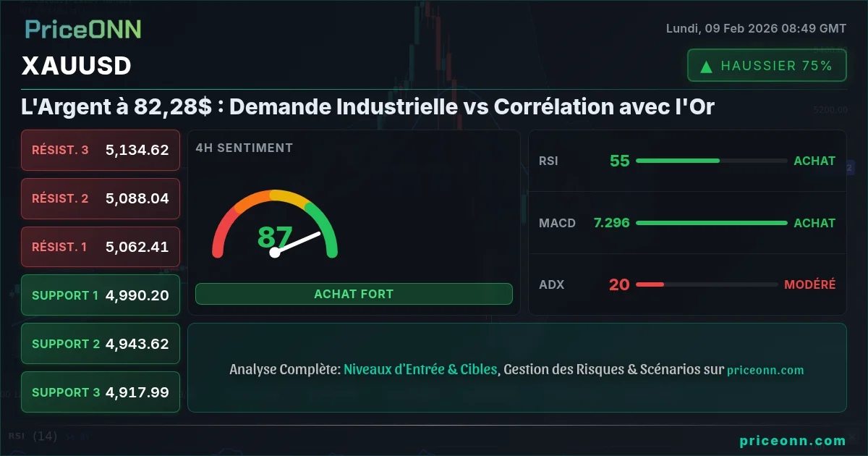Click the Résist. 1 level 5,062.41
The width and height of the screenshot is (868, 456).
101,247
